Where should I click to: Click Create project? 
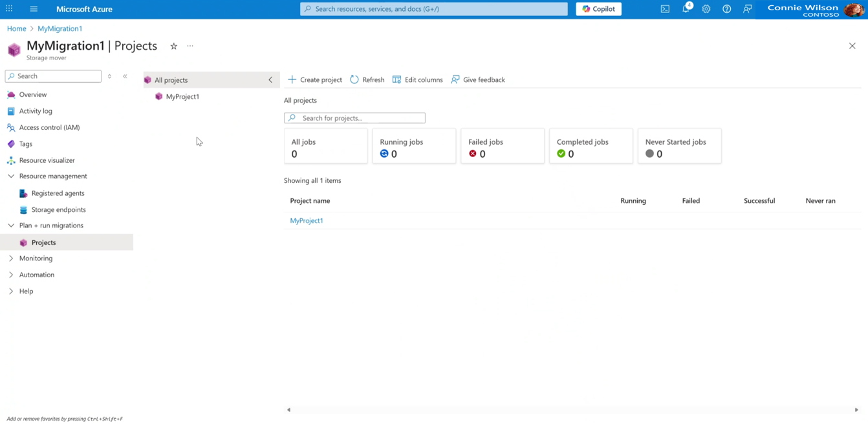point(315,79)
